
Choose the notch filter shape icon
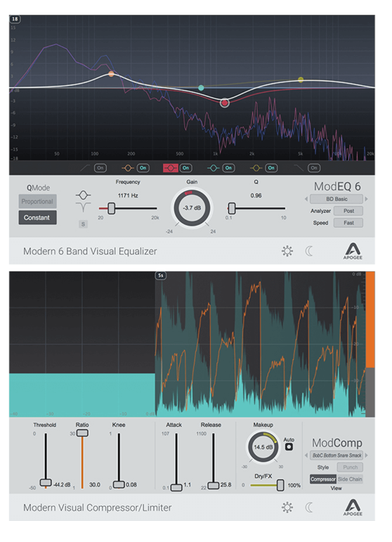(x=83, y=207)
